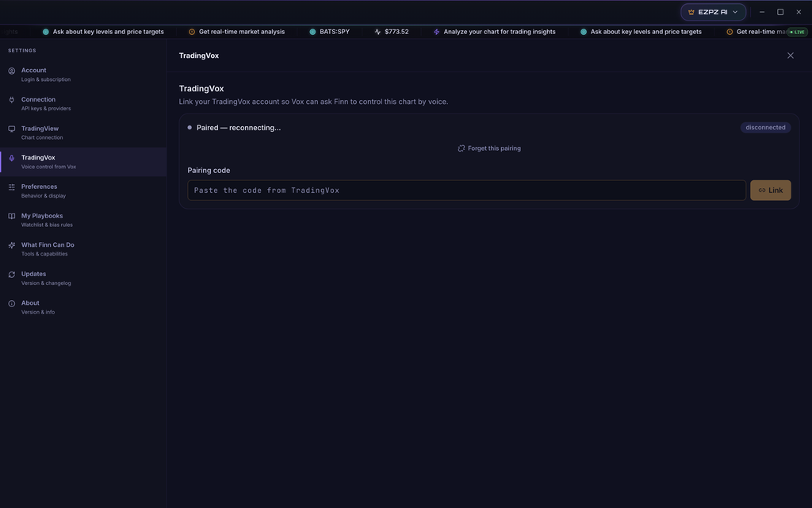Viewport: 812px width, 508px height.
Task: Open Connection API keys section
Action: pos(82,103)
